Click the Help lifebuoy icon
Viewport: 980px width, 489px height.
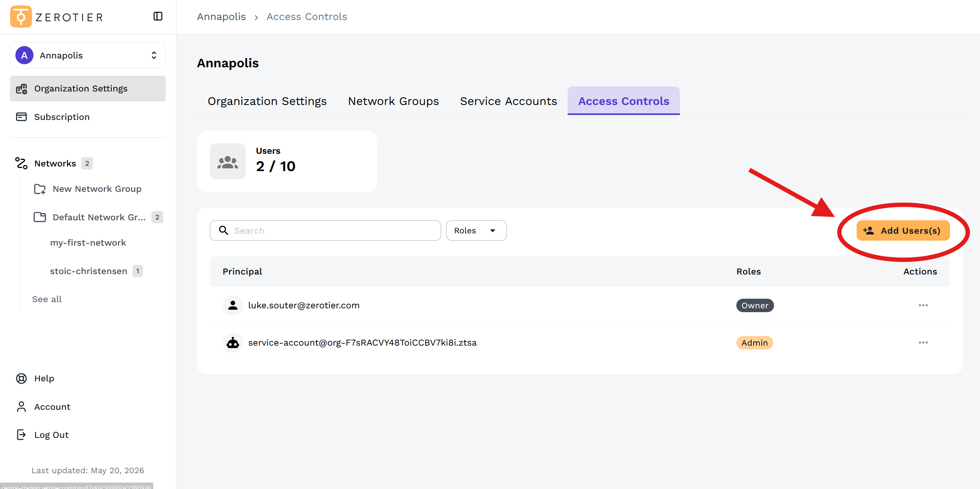click(22, 378)
